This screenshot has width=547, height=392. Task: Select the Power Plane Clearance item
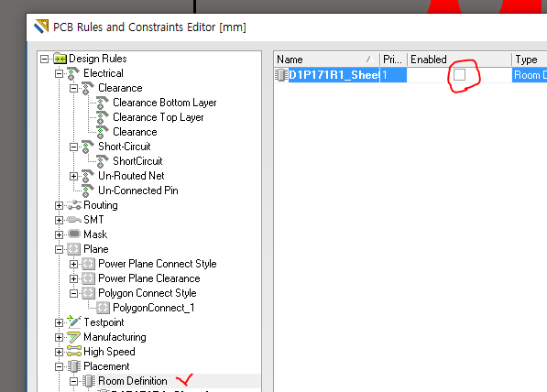149,278
